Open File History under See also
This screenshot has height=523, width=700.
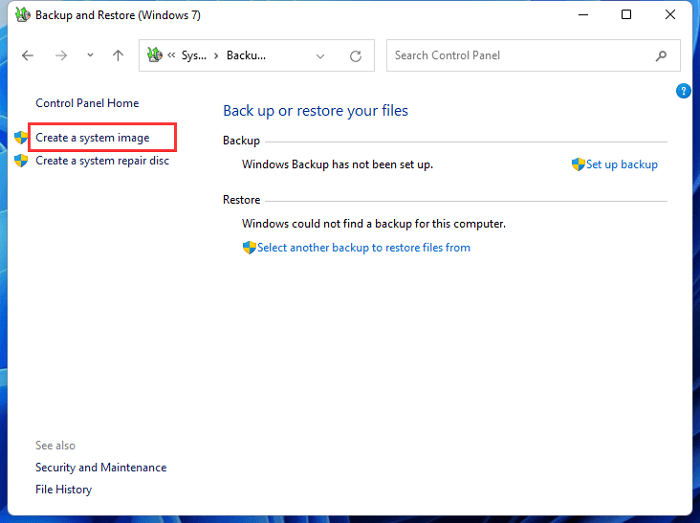(63, 489)
